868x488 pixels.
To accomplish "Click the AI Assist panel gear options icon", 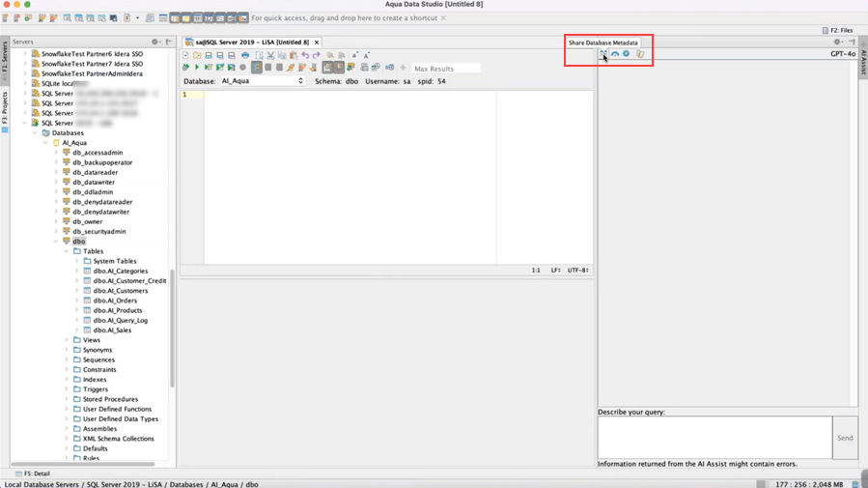I will [838, 42].
